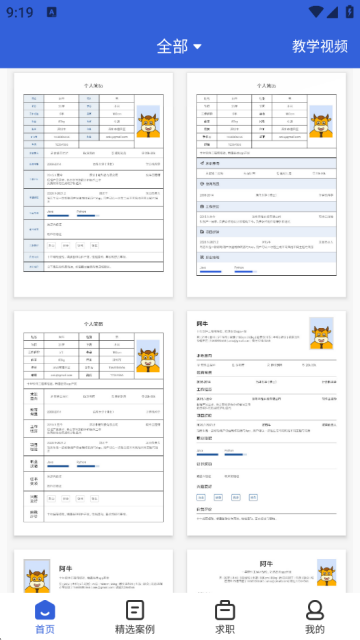Image resolution: width=360 pixels, height=640 pixels.
Task: Tap the keyboard indicator icon in status bar
Action: pos(52,12)
